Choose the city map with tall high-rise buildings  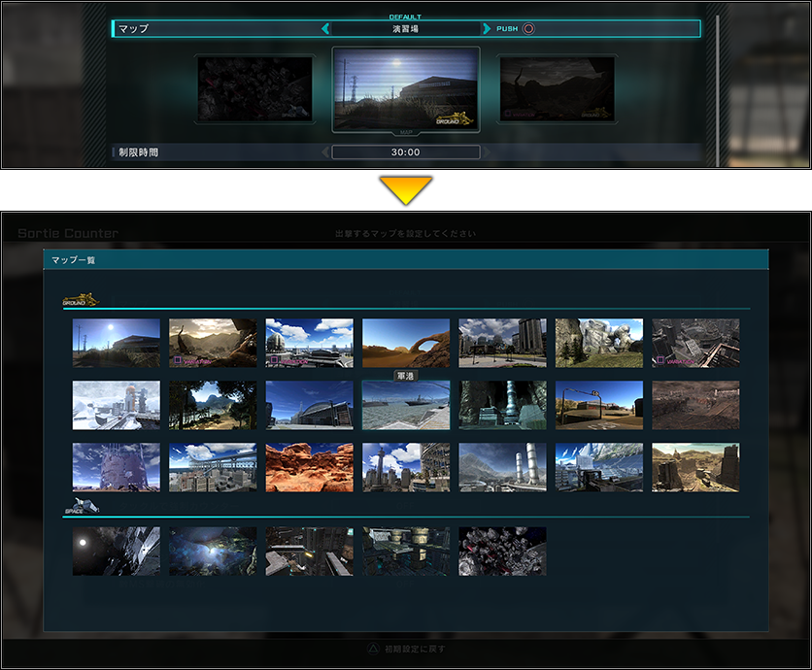tap(502, 343)
